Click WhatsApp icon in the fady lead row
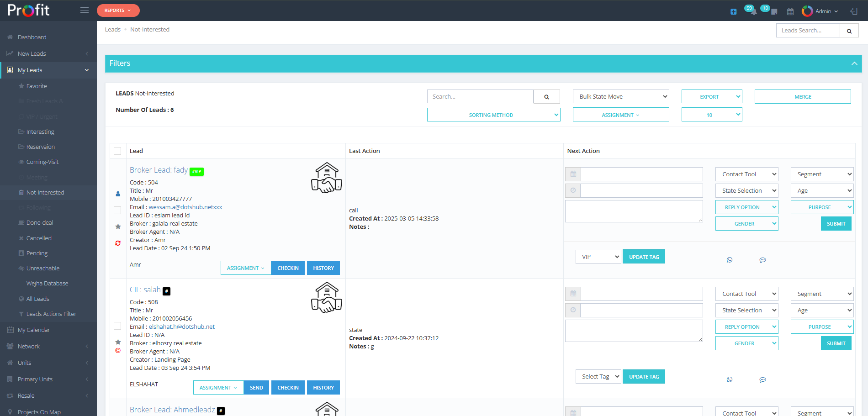Screen dimensions: 868x416 [x=730, y=260]
